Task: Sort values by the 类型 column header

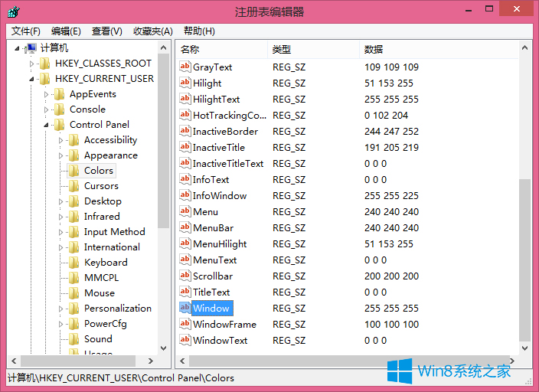Action: 313,50
